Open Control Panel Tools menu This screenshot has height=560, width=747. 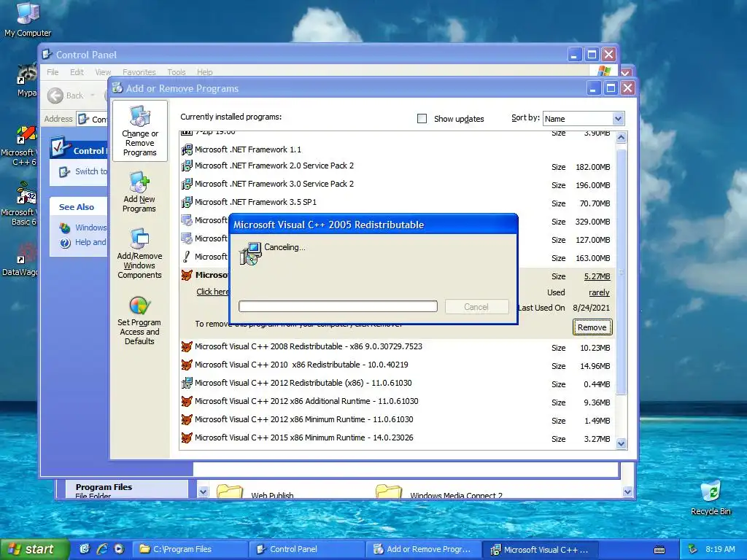pyautogui.click(x=177, y=72)
